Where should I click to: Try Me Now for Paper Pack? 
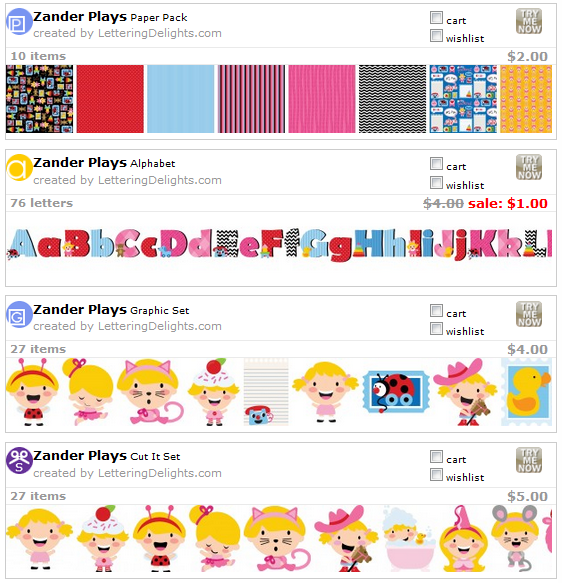(x=529, y=21)
